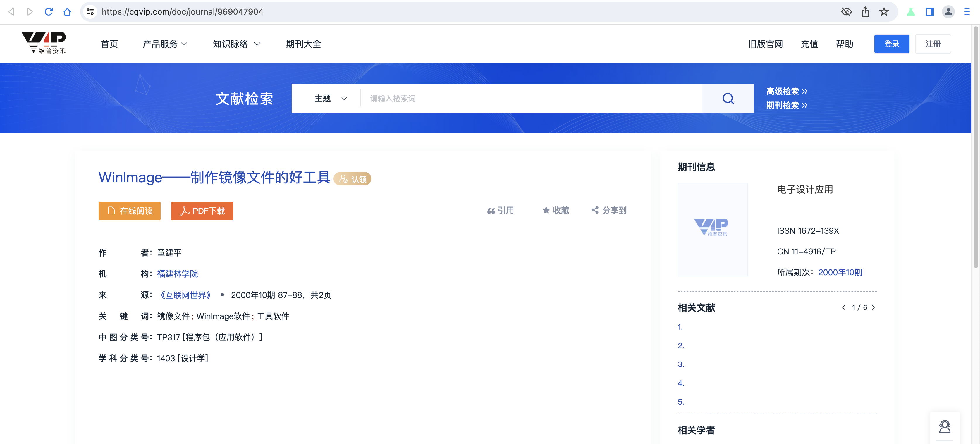Open the 《互联网世界》 journal link
980x444 pixels.
(x=185, y=295)
